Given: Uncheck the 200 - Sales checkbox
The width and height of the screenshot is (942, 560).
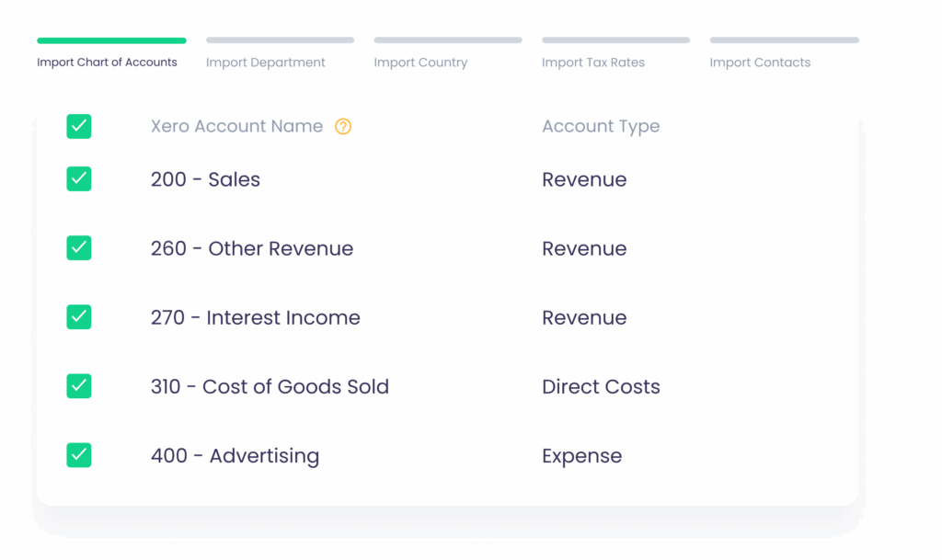Looking at the screenshot, I should click(x=79, y=179).
